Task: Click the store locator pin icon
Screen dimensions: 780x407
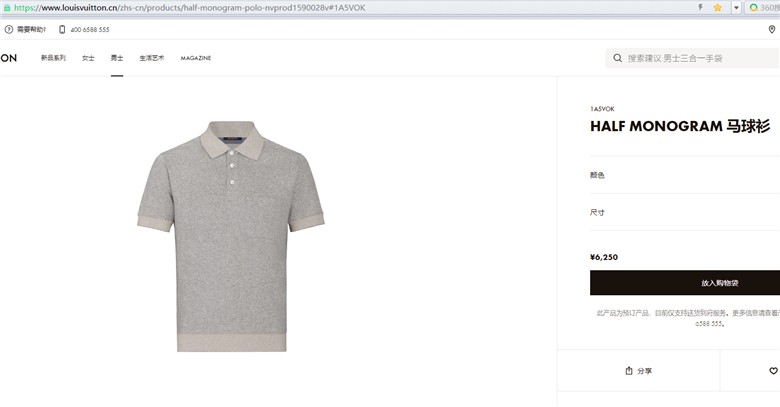Action: pyautogui.click(x=772, y=30)
